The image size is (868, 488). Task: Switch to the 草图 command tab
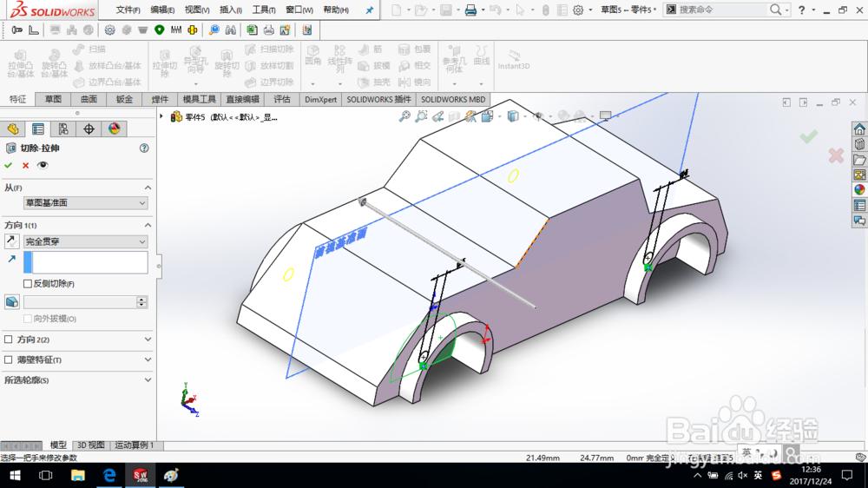click(x=53, y=99)
